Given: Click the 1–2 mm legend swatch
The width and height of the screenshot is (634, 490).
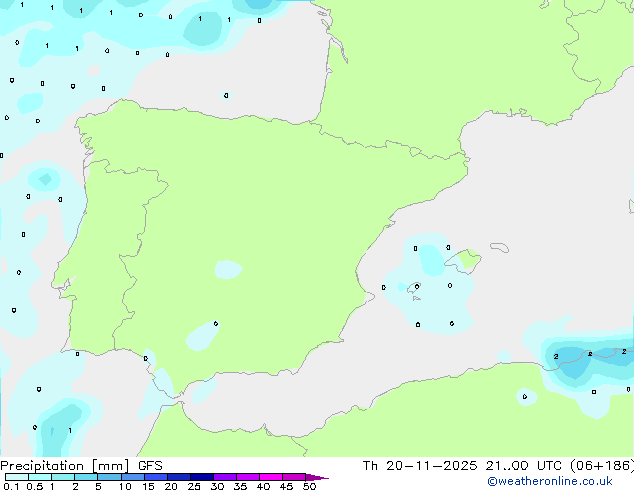Looking at the screenshot, I should point(63,477).
